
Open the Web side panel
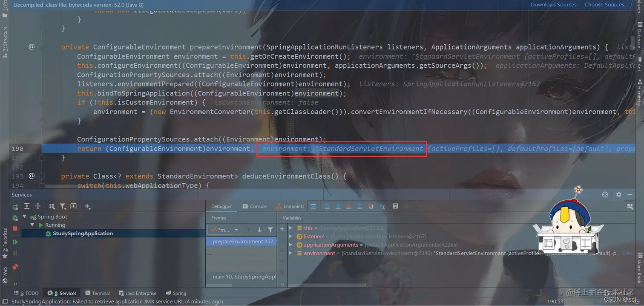(x=5, y=275)
